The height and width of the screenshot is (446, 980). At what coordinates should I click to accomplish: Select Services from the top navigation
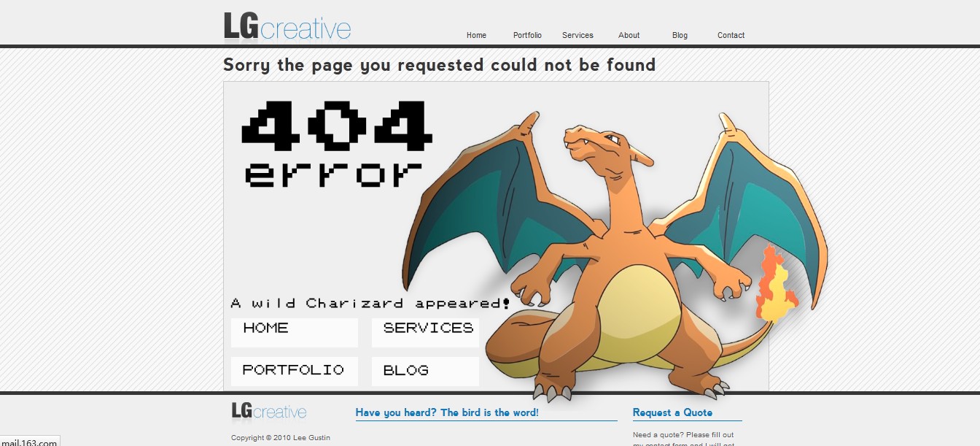tap(577, 35)
